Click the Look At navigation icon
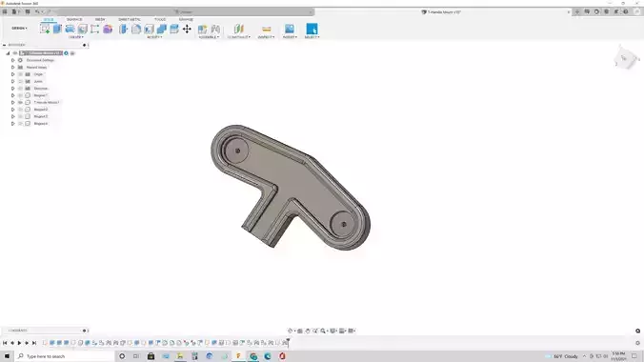644x362 pixels. (x=300, y=331)
